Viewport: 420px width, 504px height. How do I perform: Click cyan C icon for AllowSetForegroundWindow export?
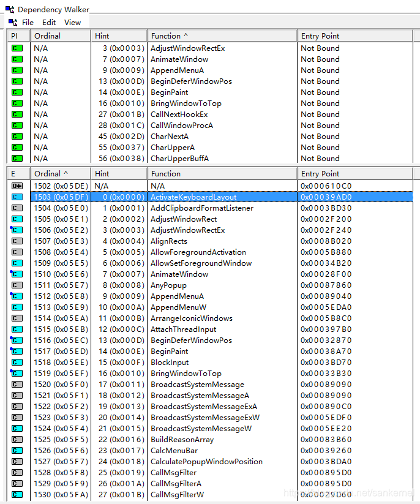tap(17, 263)
